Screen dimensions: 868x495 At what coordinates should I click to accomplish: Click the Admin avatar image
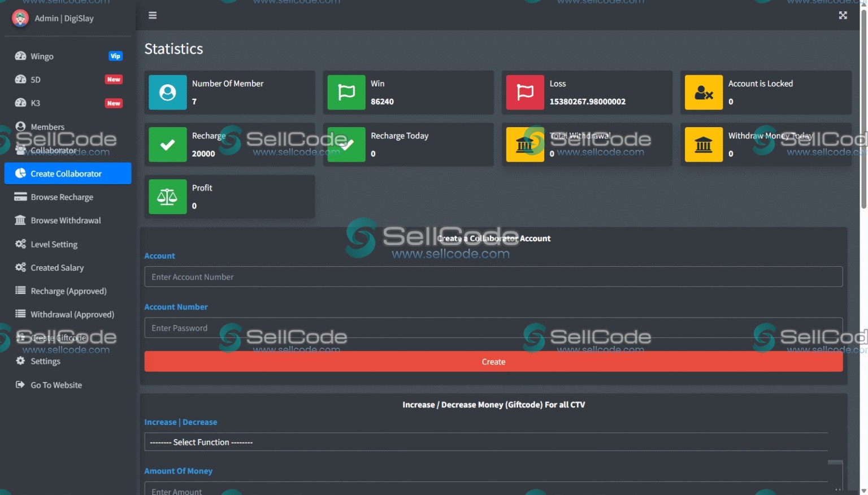tap(20, 18)
